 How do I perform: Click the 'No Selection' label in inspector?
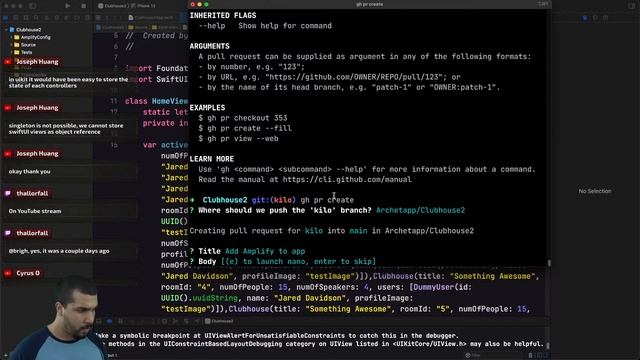pos(595,191)
